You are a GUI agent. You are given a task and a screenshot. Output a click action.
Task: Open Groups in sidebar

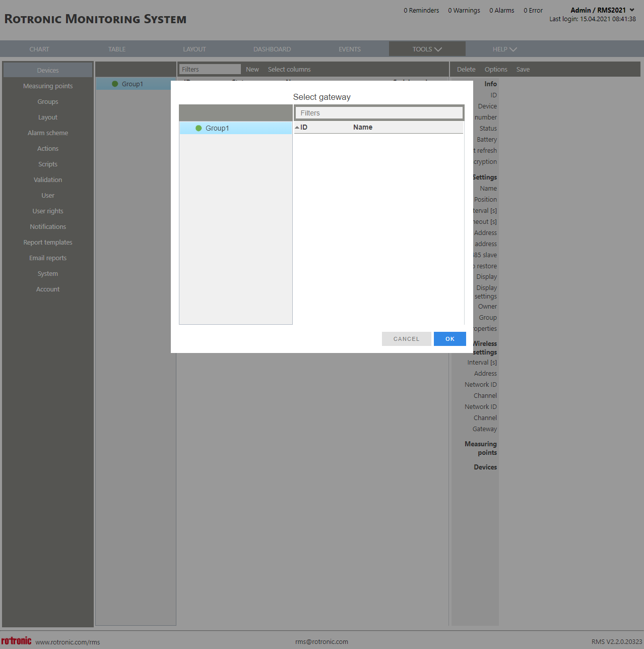tap(48, 101)
